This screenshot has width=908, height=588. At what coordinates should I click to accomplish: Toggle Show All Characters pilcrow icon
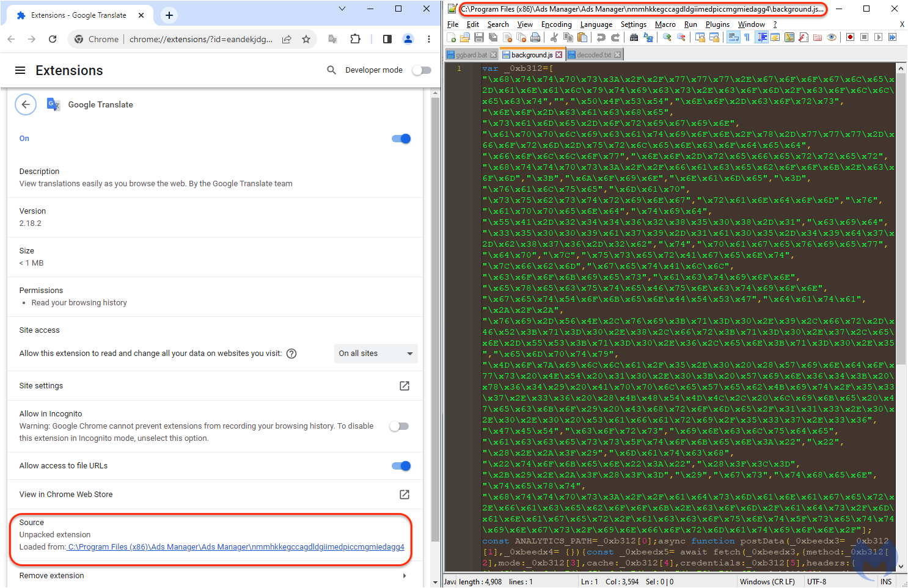[x=747, y=37]
